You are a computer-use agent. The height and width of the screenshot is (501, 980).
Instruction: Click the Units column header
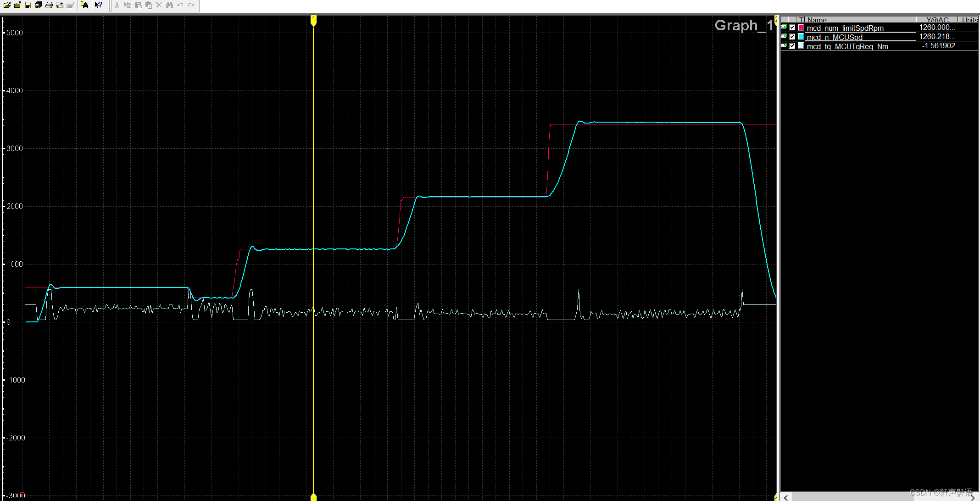point(969,20)
